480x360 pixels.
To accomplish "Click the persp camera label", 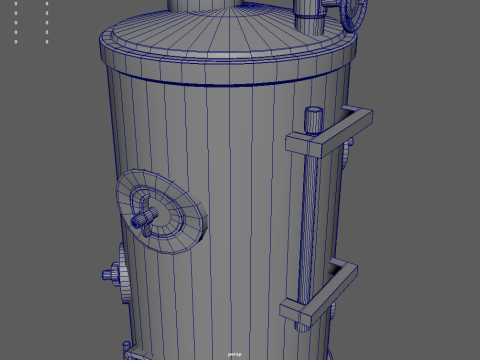I will (x=234, y=354).
